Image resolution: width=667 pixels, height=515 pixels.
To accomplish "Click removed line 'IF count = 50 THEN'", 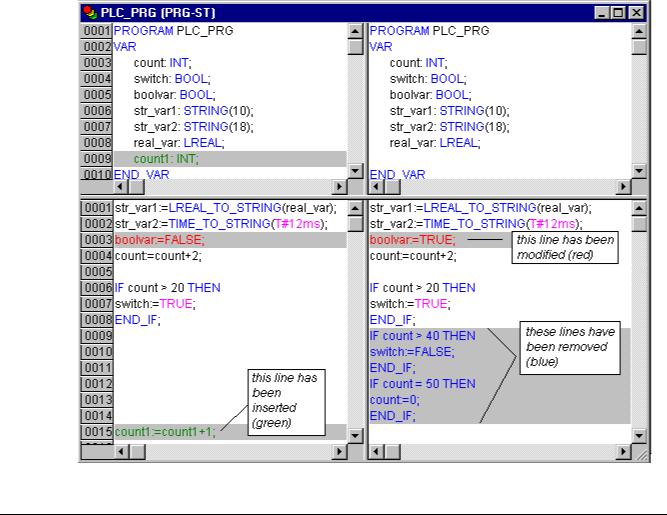I will [422, 384].
